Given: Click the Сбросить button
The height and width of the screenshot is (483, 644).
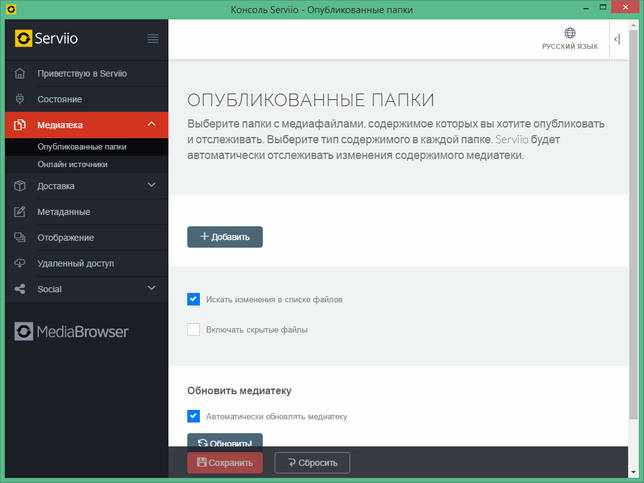Looking at the screenshot, I should click(x=312, y=463).
